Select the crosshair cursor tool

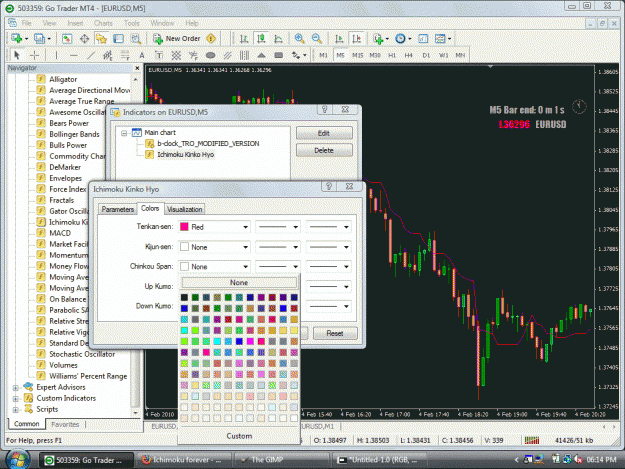click(x=35, y=55)
